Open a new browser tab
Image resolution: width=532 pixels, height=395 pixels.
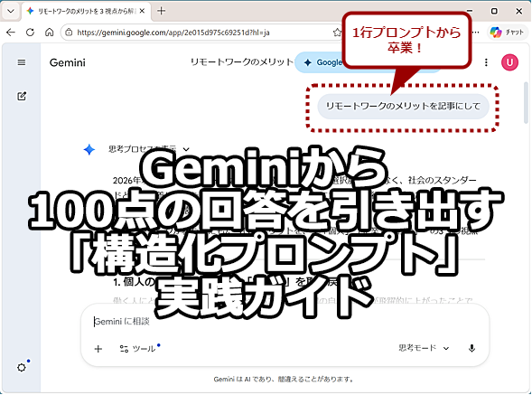pos(161,11)
